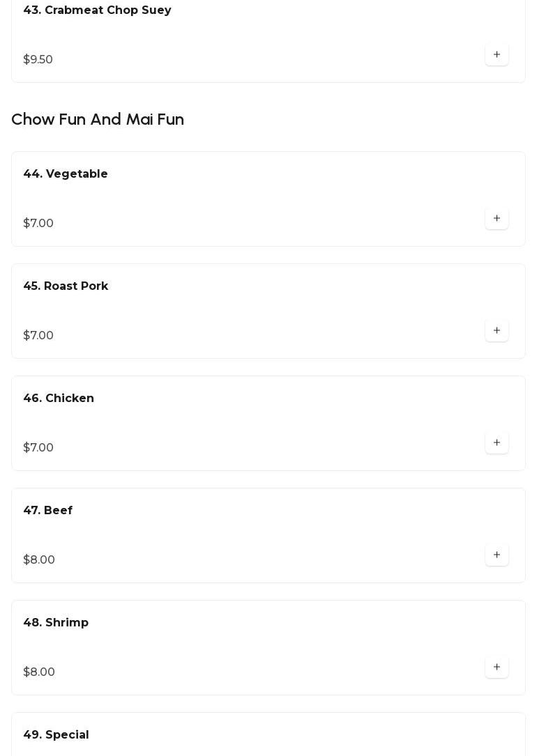Click the $8.00 price under 48. Shrimp

(39, 672)
